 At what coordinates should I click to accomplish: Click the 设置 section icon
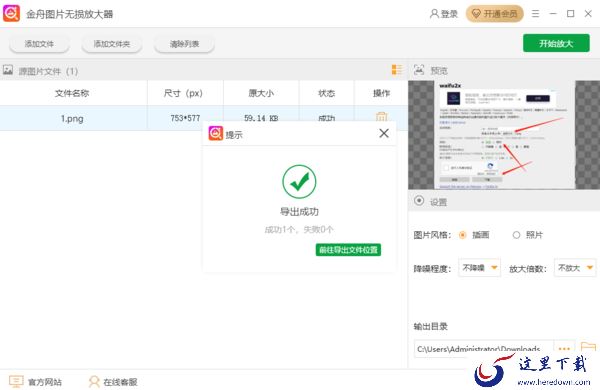coord(419,201)
